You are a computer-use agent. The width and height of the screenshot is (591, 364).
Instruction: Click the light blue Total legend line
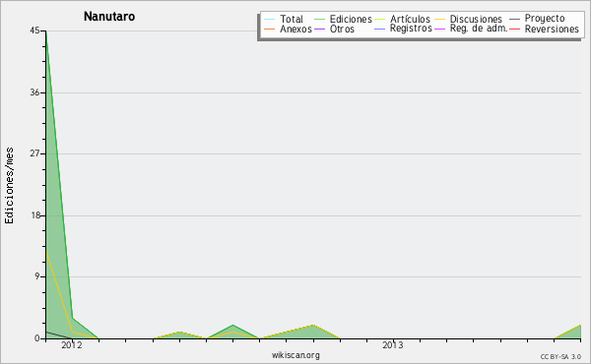point(269,20)
